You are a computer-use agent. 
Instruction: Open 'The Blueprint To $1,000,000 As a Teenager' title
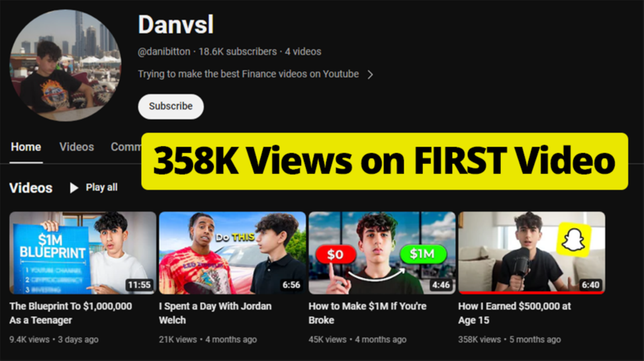[71, 313]
